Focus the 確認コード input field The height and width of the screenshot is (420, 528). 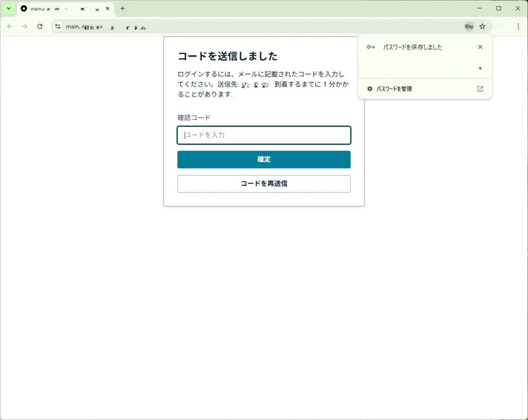(x=263, y=135)
